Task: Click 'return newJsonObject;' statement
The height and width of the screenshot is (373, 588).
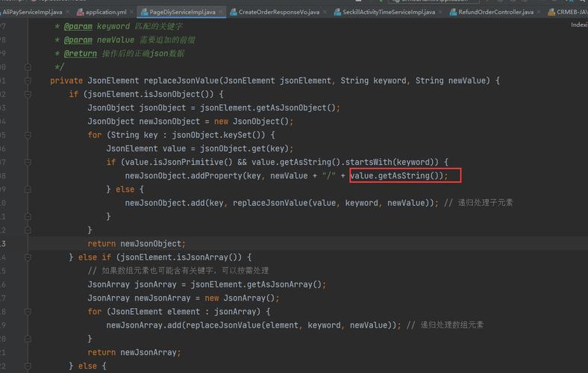Action: pyautogui.click(x=137, y=244)
